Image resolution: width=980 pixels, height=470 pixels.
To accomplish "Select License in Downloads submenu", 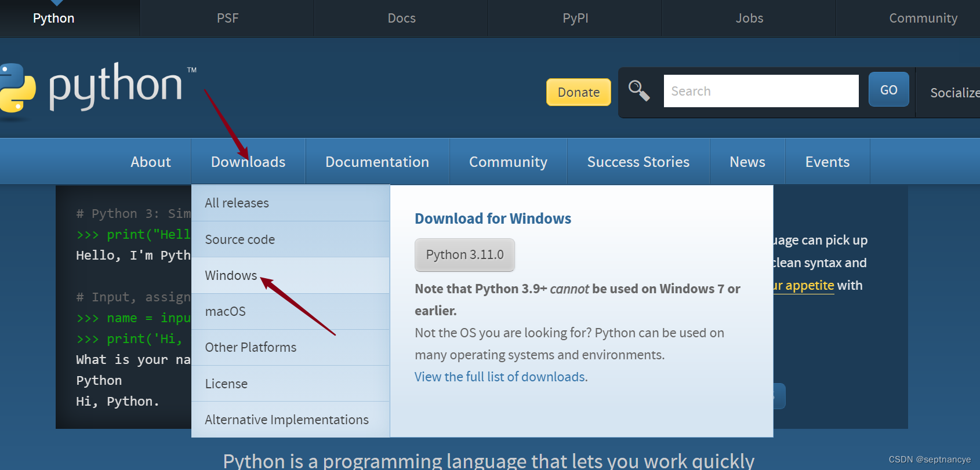I will (x=291, y=384).
